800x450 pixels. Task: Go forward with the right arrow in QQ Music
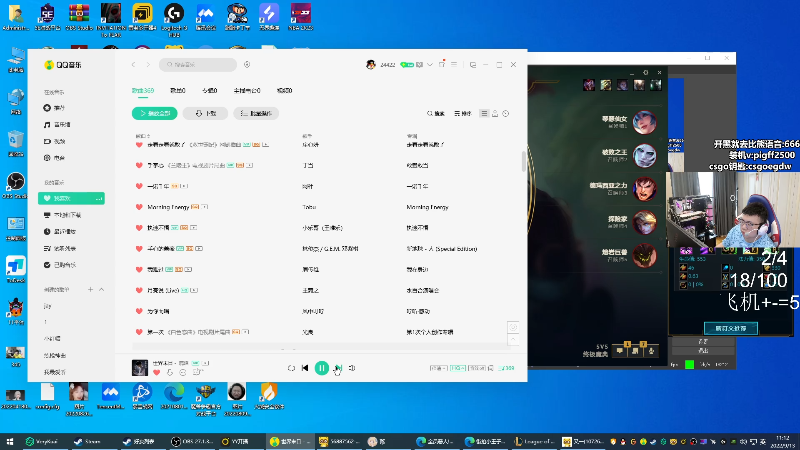[148, 65]
